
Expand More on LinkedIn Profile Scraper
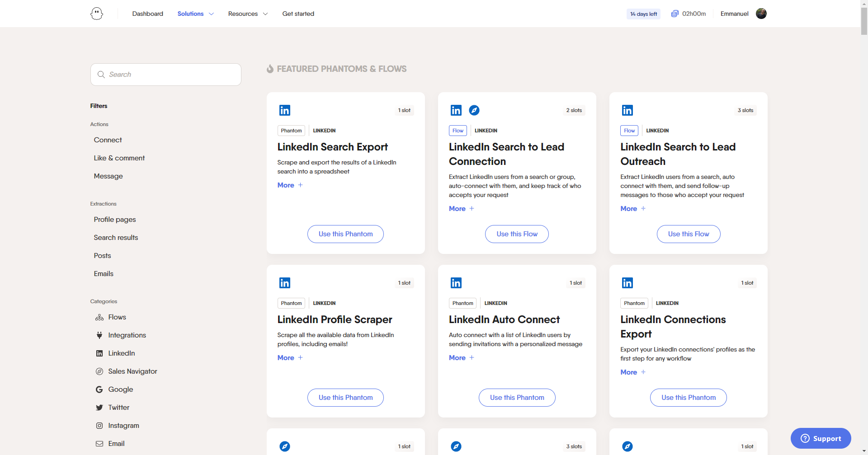tap(290, 358)
